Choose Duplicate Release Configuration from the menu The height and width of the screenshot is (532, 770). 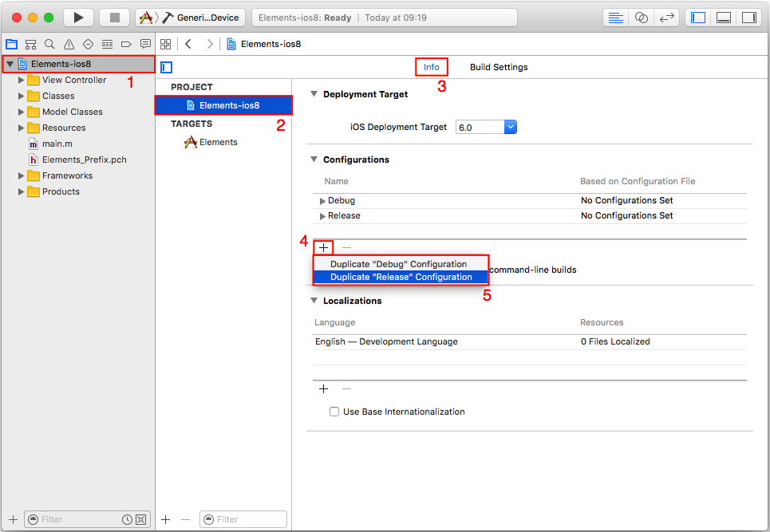click(401, 276)
